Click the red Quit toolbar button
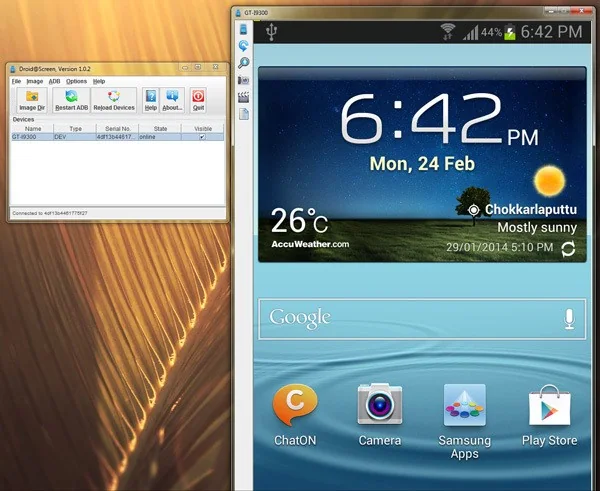Image resolution: width=600 pixels, height=491 pixels. (198, 100)
